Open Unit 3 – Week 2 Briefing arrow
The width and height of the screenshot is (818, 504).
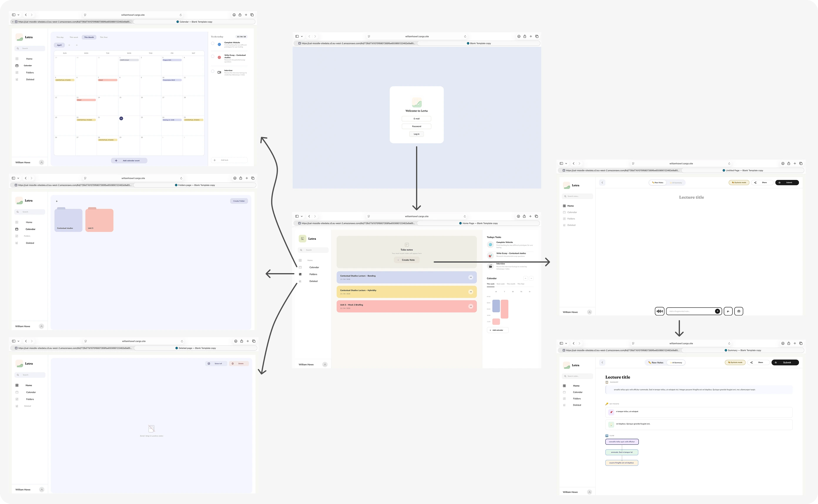(x=470, y=306)
